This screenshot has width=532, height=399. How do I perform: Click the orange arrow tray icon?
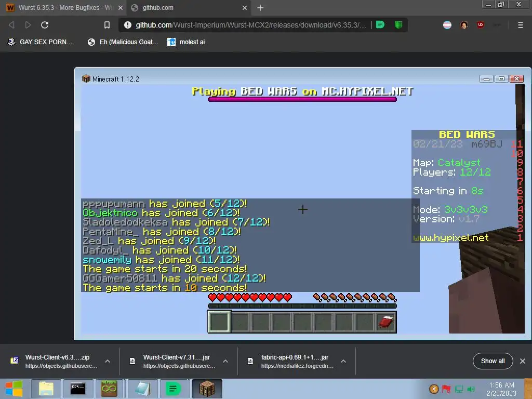(434, 389)
